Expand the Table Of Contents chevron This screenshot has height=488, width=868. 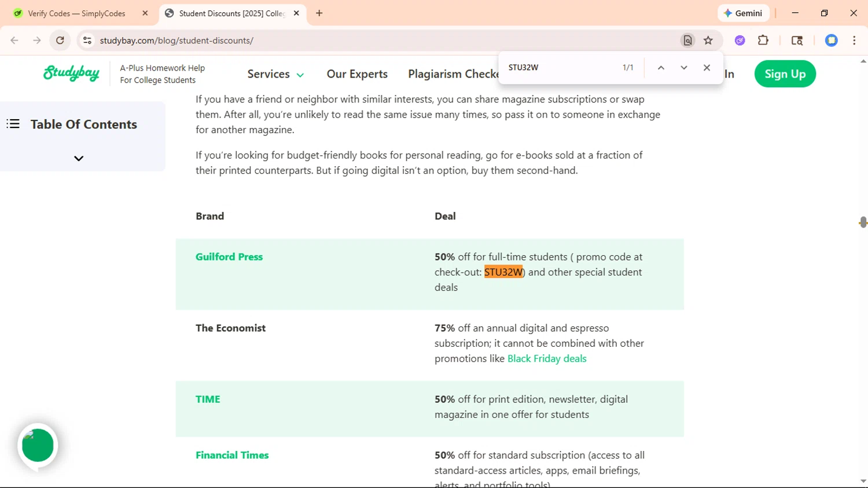pyautogui.click(x=79, y=159)
